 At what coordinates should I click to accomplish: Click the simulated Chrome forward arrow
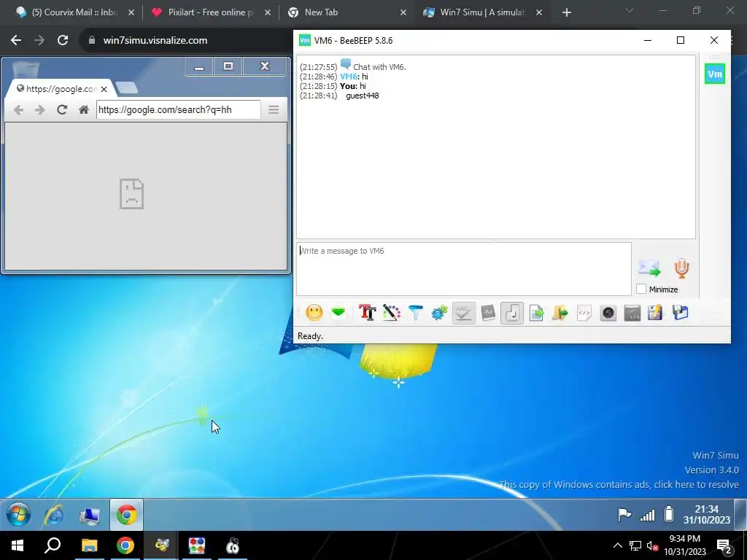click(40, 110)
